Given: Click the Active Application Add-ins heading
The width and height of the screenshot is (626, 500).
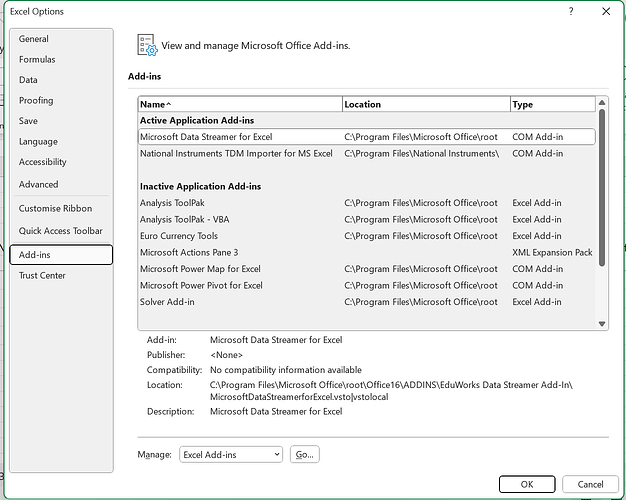Looking at the screenshot, I should (x=197, y=120).
